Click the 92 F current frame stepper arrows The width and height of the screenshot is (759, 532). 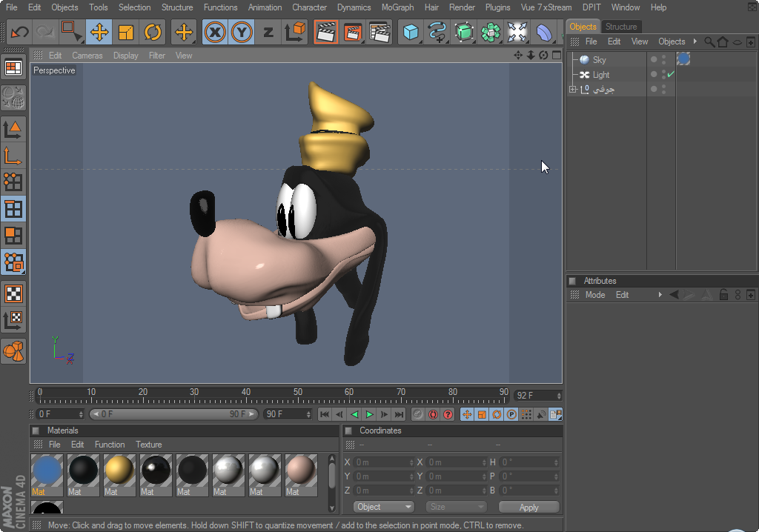(559, 396)
